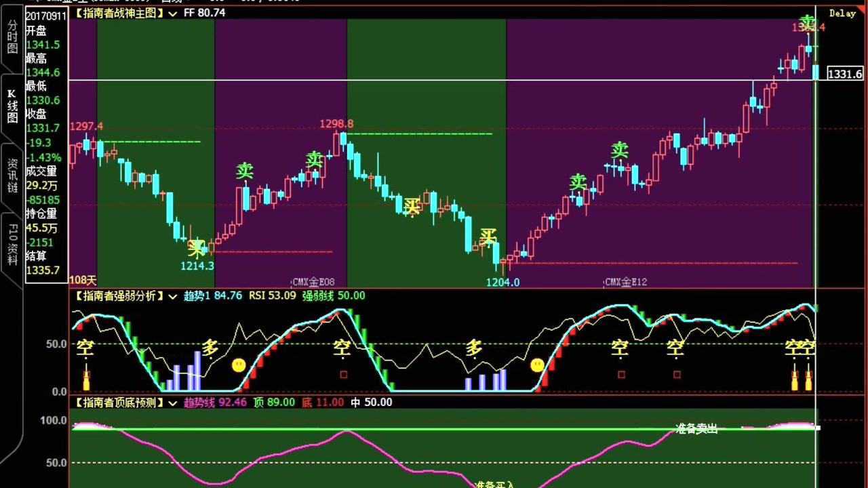This screenshot has height=488, width=868.
Task: Click the Delay status label
Action: tap(842, 14)
